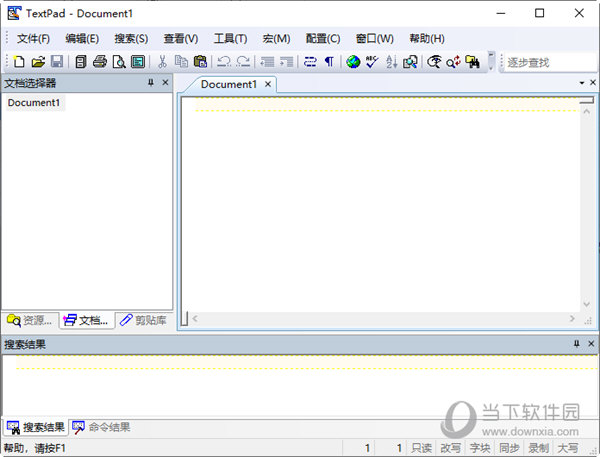Viewport: 600px width, 457px height.
Task: Open the 搜索(S) menu
Action: tap(131, 38)
